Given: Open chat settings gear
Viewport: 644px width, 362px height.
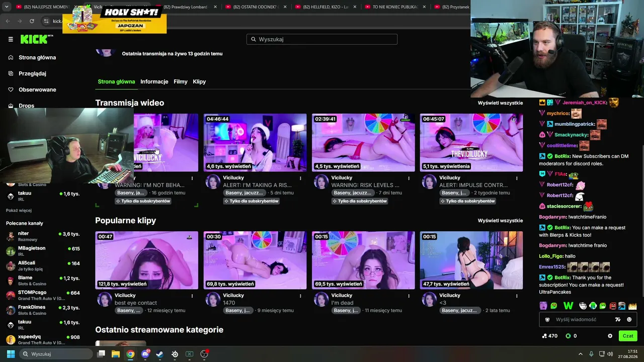Looking at the screenshot, I should pyautogui.click(x=610, y=336).
